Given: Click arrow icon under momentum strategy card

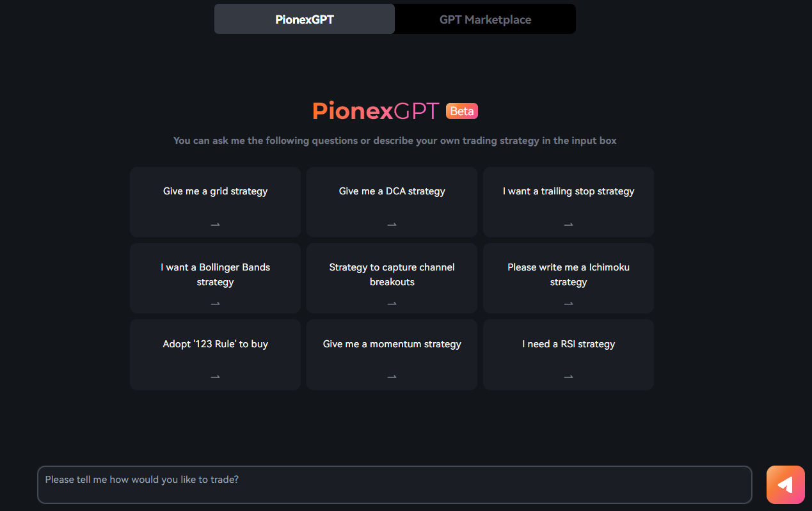Looking at the screenshot, I should click(392, 377).
